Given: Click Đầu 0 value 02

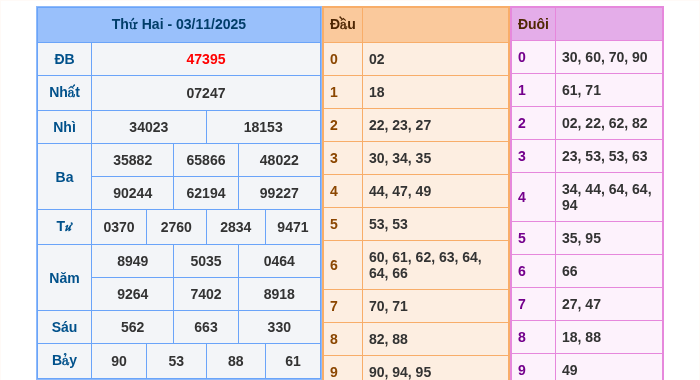Looking at the screenshot, I should 377,59.
